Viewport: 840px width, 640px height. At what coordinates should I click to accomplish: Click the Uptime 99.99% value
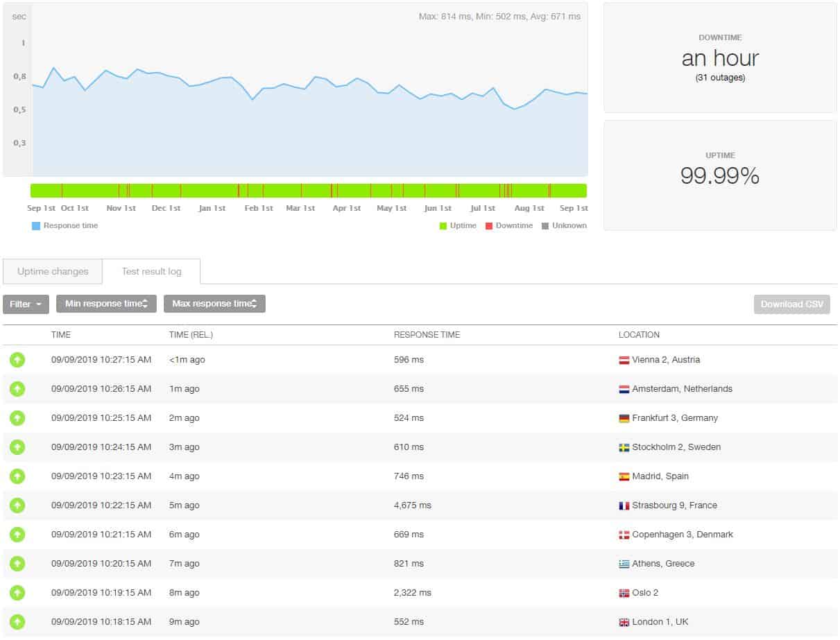coord(720,176)
